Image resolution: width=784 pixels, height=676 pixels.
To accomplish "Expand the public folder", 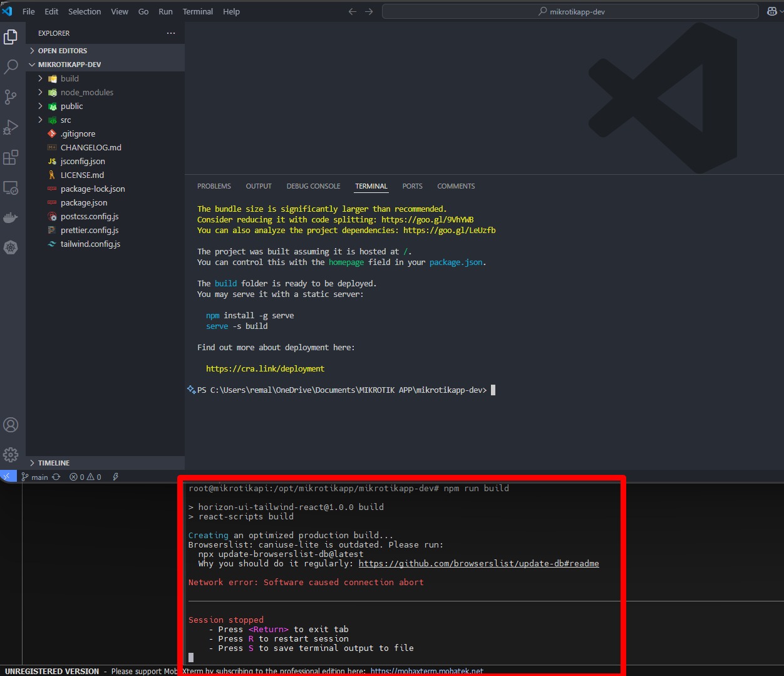I will point(105,106).
